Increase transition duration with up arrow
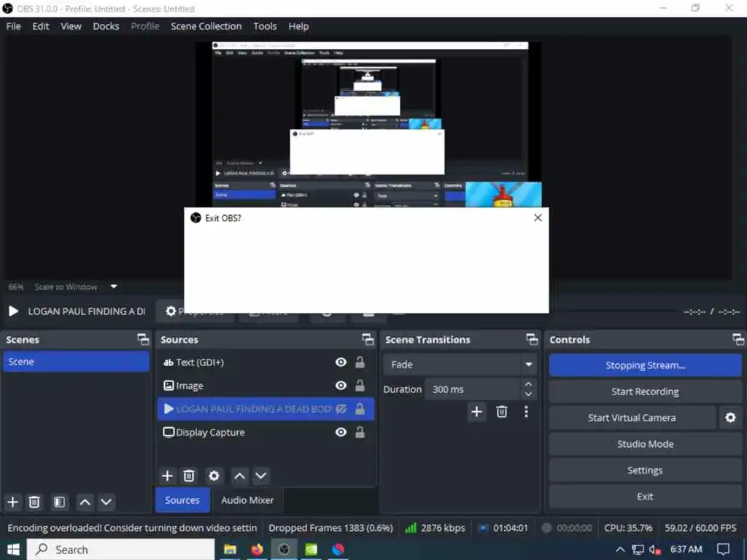 [528, 384]
